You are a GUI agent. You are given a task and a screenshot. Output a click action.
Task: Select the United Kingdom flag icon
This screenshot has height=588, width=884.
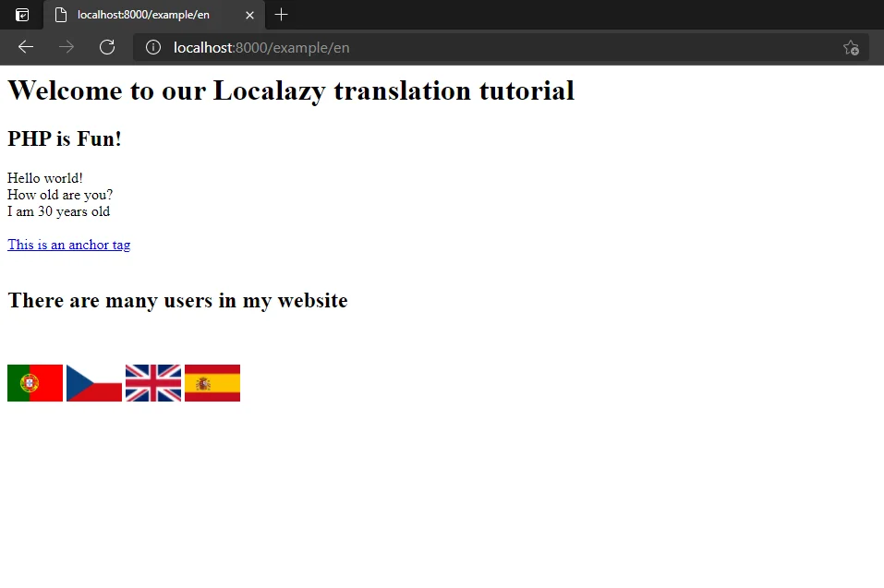coord(152,382)
